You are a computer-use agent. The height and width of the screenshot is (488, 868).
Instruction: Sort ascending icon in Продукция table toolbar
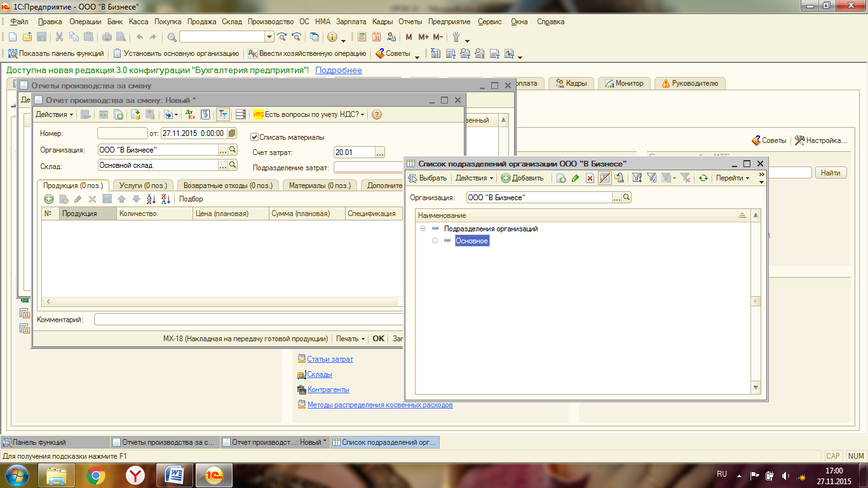(x=151, y=199)
